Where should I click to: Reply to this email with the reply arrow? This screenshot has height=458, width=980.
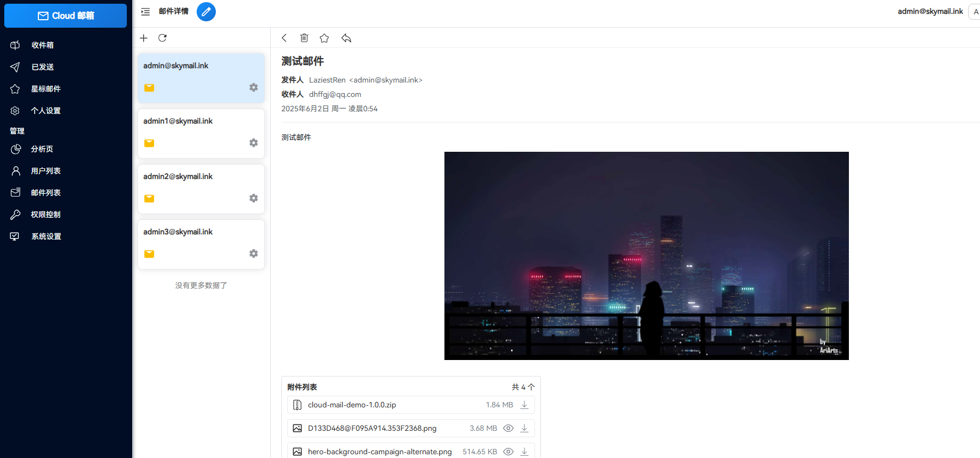click(346, 38)
